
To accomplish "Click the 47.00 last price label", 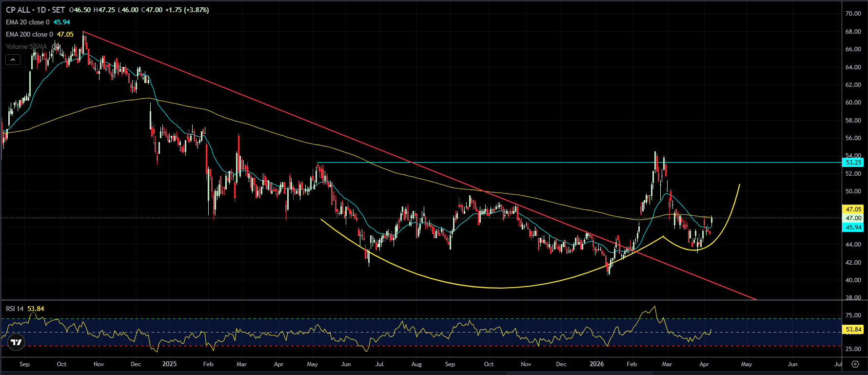I will click(x=853, y=218).
